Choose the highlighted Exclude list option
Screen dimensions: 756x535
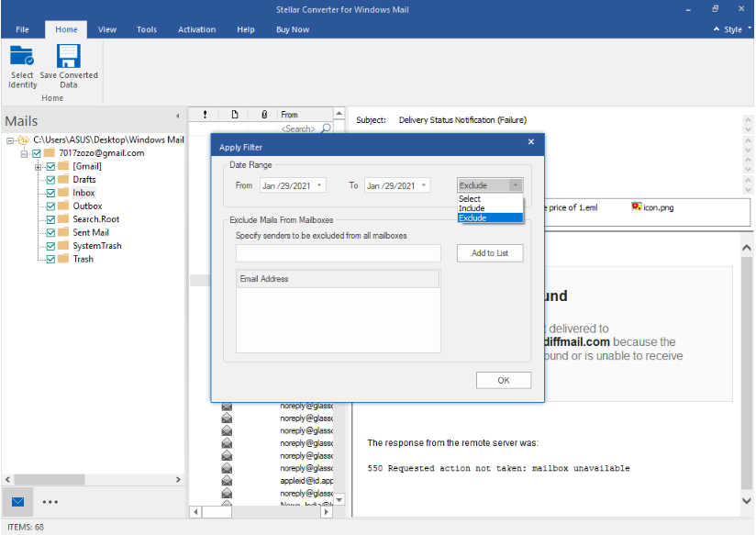[x=490, y=218]
